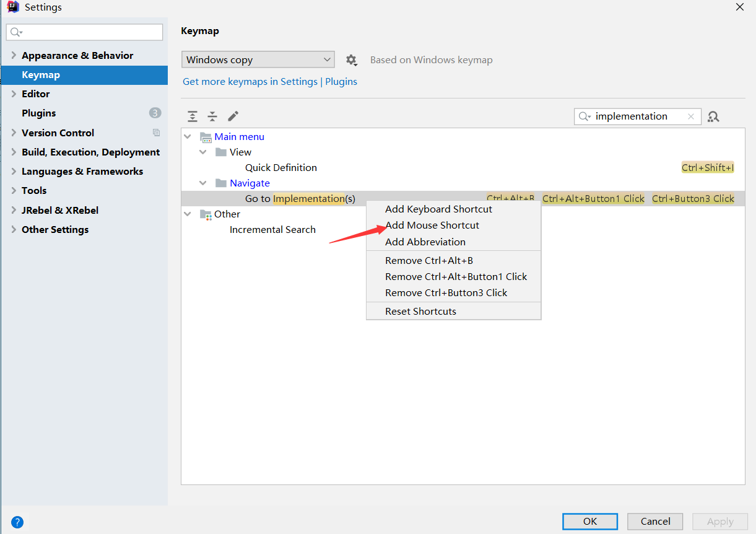Select Reset Shortcuts in context menu

coord(420,311)
